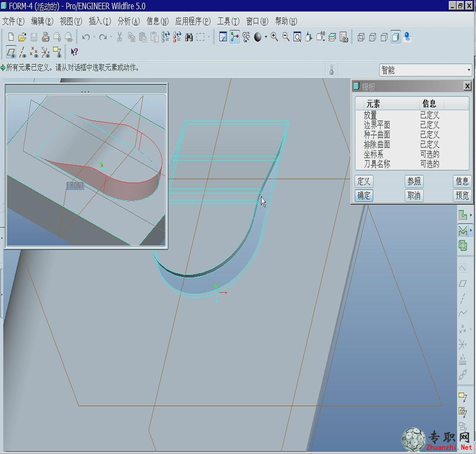476x454 pixels.
Task: Expand the selection box tool dropdown arrow
Action: click(208, 37)
